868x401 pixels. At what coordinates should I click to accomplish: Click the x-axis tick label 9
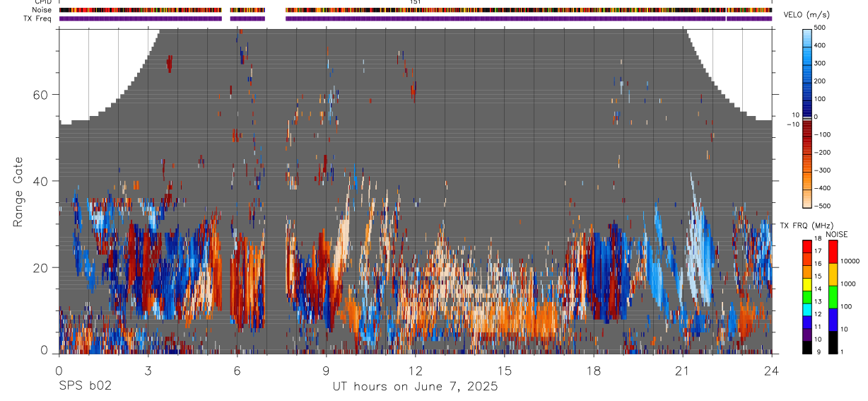(x=326, y=370)
